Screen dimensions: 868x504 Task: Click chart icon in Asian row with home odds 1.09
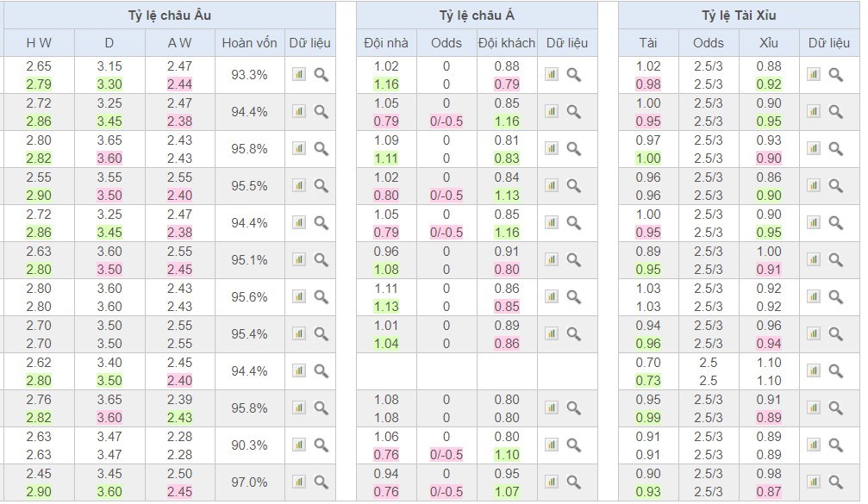click(x=552, y=149)
